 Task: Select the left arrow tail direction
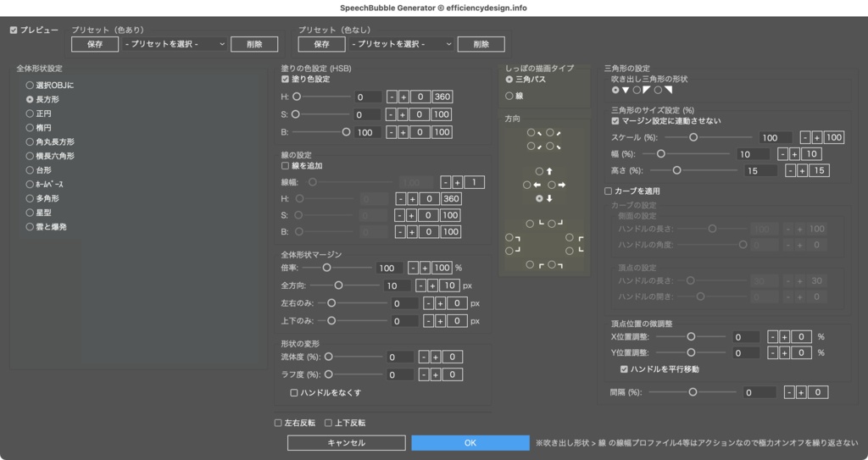tap(527, 185)
